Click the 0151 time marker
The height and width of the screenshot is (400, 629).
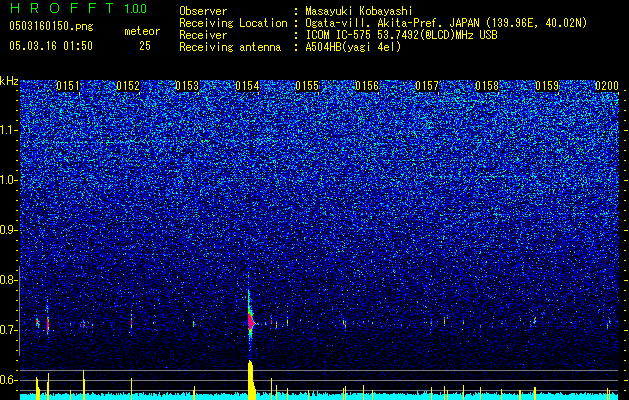coord(68,86)
